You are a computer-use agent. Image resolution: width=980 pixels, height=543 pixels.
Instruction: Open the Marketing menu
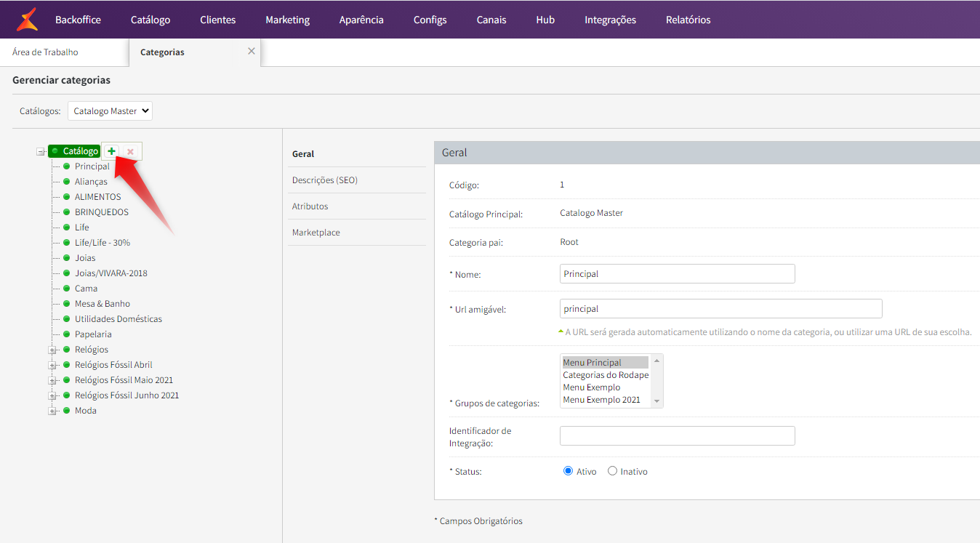[x=287, y=20]
